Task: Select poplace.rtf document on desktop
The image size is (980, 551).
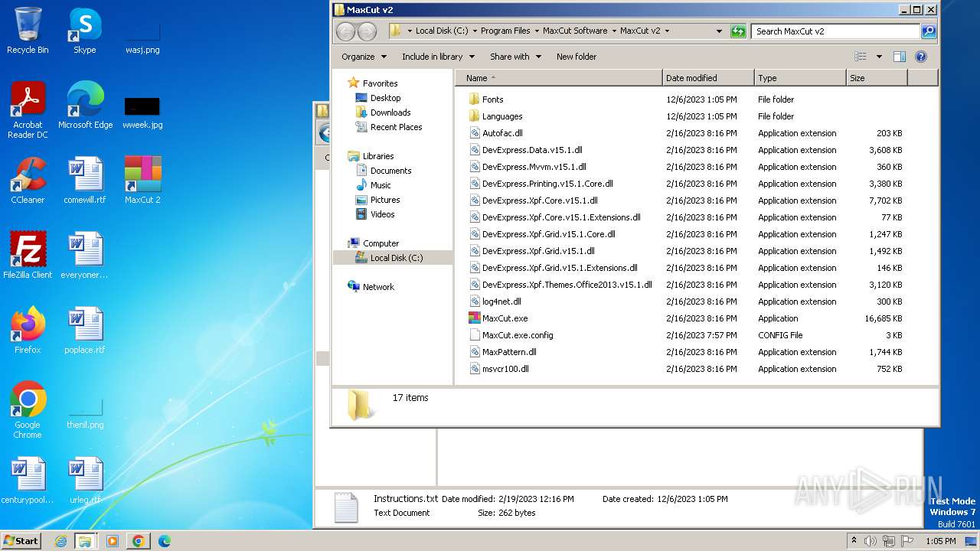Action: click(x=84, y=331)
